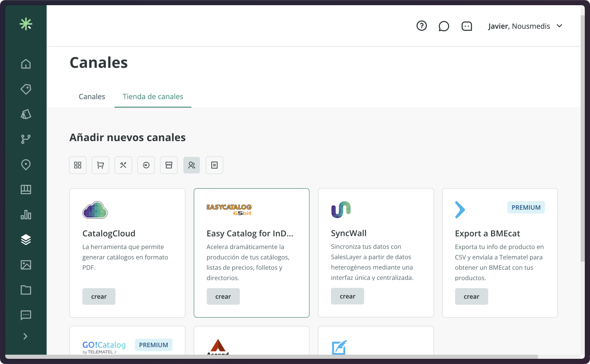The width and height of the screenshot is (590, 364).
Task: Click the SyncWall logo thumbnail
Action: point(341,209)
